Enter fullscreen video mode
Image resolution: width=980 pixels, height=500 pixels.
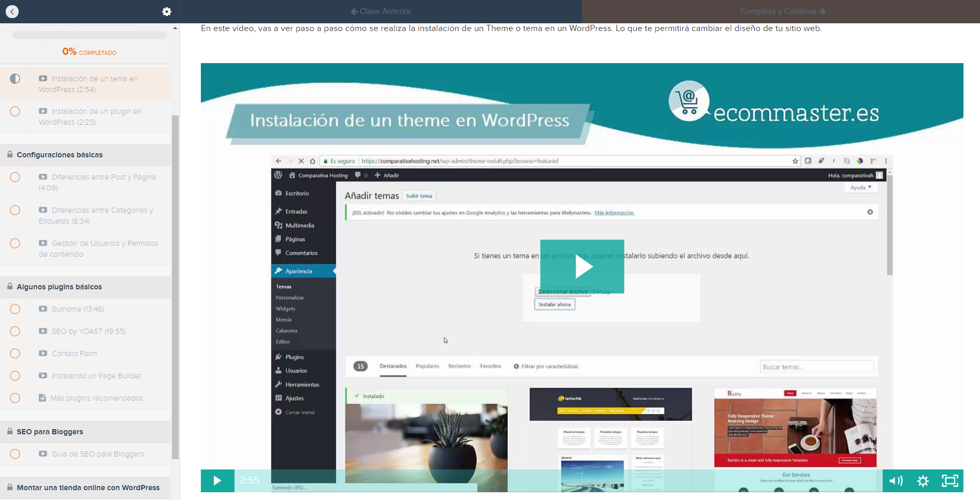950,481
